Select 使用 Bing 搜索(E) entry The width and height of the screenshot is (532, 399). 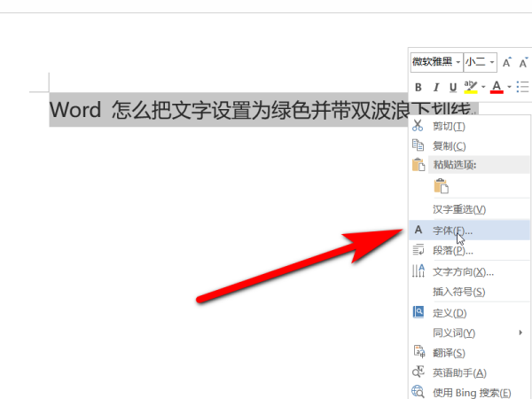[470, 393]
